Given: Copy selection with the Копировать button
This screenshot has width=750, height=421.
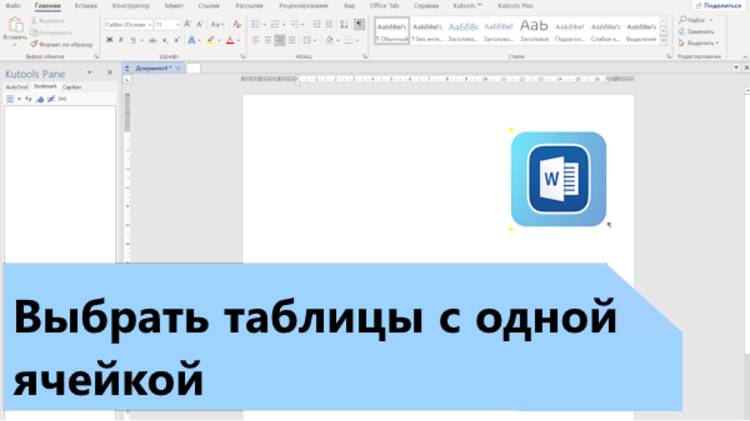Looking at the screenshot, I should (51, 32).
